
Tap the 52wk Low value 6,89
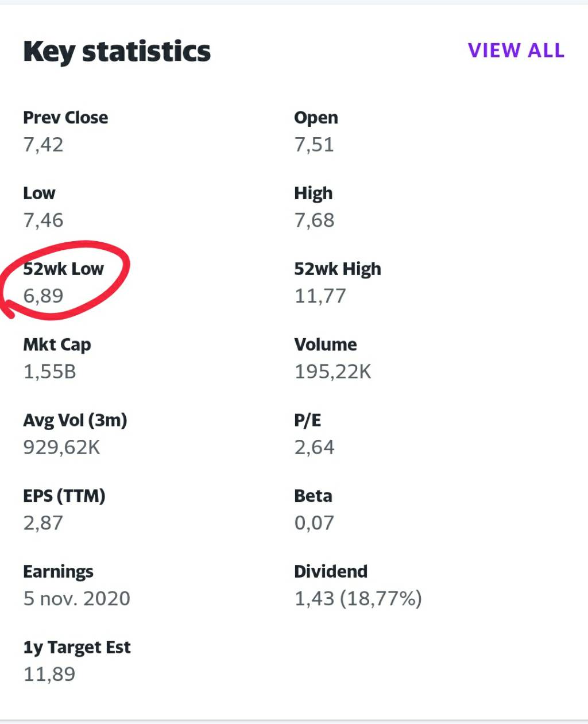coord(43,296)
